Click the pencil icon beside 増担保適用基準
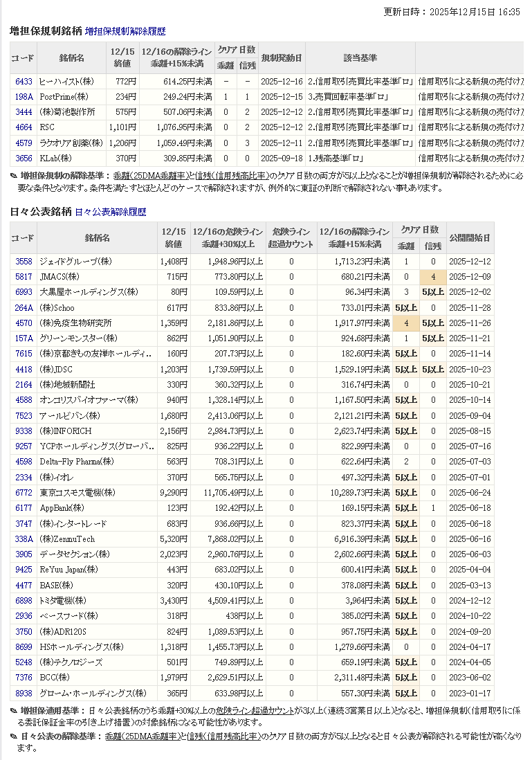 coord(15,710)
